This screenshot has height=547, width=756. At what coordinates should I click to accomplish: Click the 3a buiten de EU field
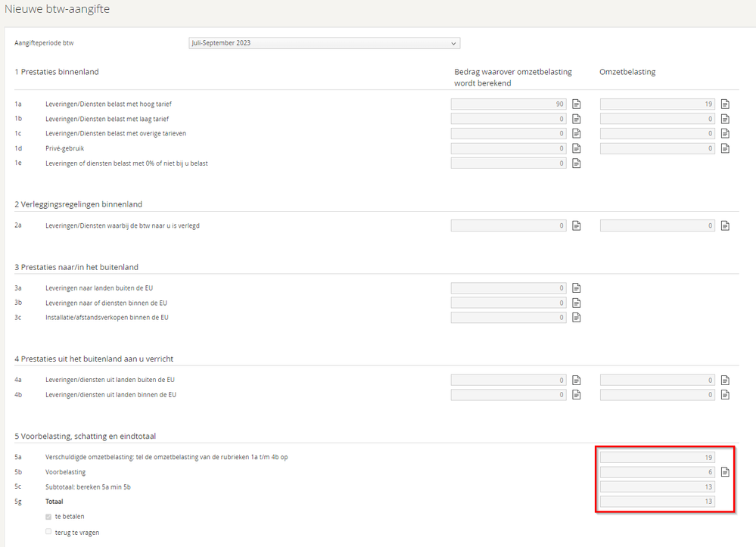coord(509,288)
